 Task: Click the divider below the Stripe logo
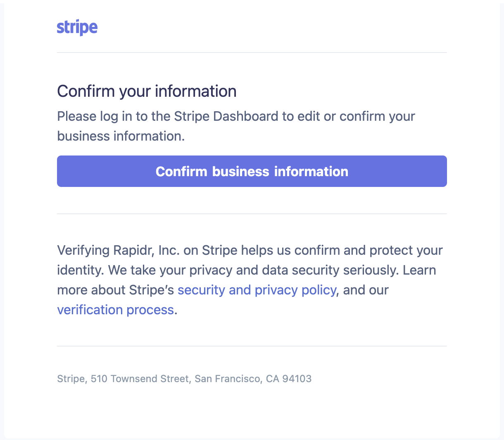click(x=252, y=53)
